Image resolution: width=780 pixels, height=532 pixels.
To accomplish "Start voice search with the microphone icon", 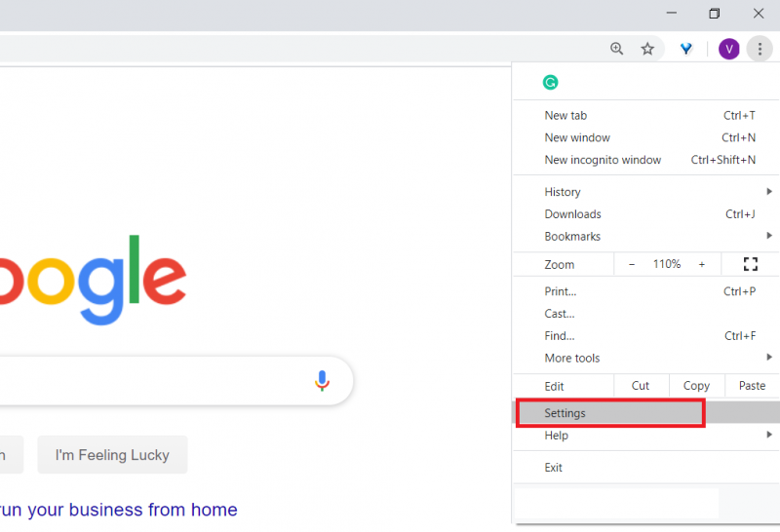I will click(322, 381).
